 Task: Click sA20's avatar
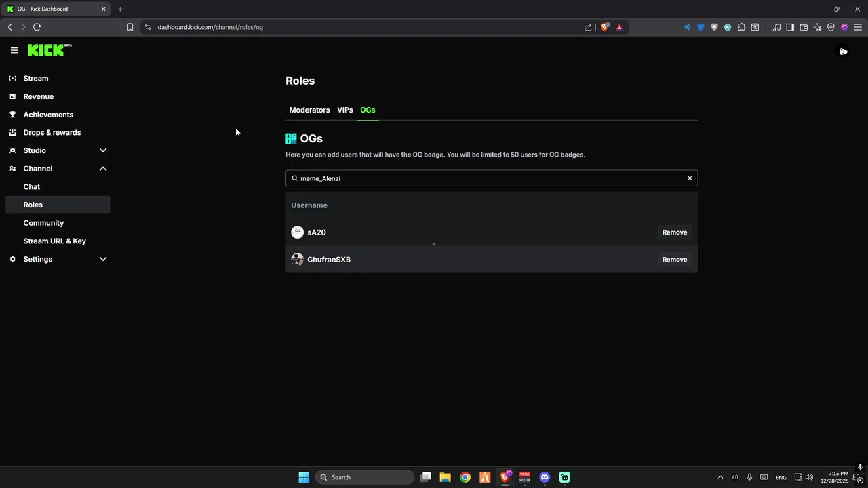297,232
